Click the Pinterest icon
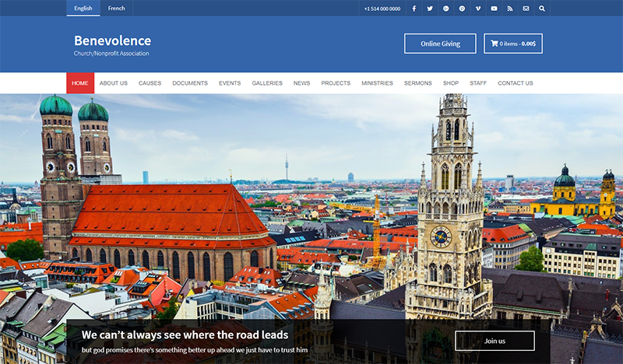Image resolution: width=623 pixels, height=364 pixels. tap(462, 9)
